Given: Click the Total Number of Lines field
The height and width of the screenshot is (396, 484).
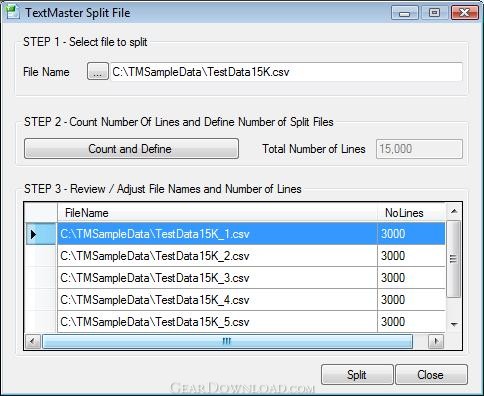Looking at the screenshot, I should [x=419, y=149].
